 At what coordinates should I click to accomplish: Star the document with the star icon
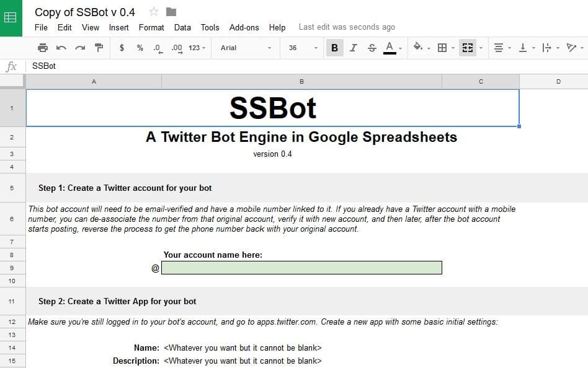(153, 12)
